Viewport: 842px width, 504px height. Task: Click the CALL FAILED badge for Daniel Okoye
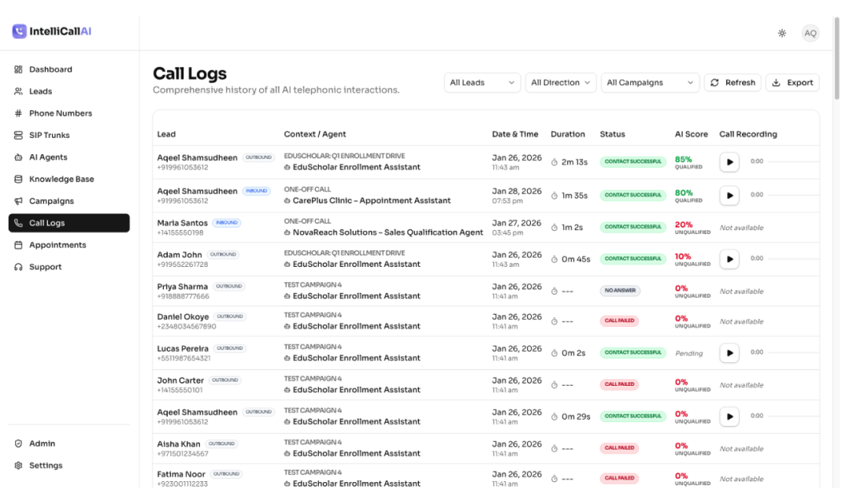619,321
